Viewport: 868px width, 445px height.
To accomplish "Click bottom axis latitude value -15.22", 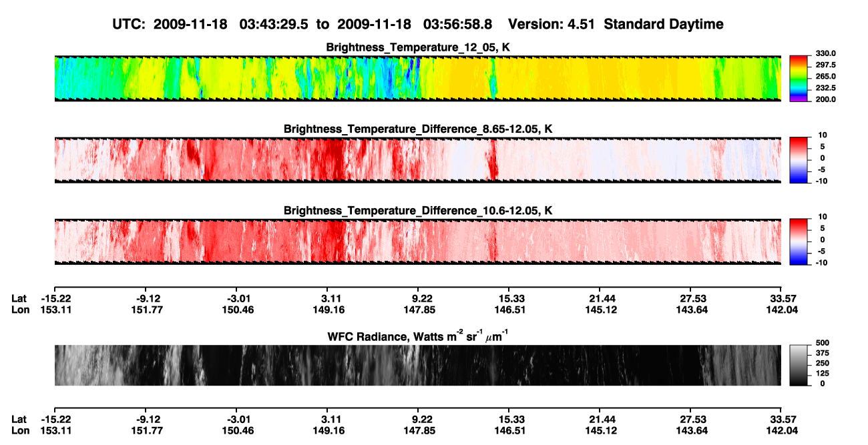I will (55, 419).
